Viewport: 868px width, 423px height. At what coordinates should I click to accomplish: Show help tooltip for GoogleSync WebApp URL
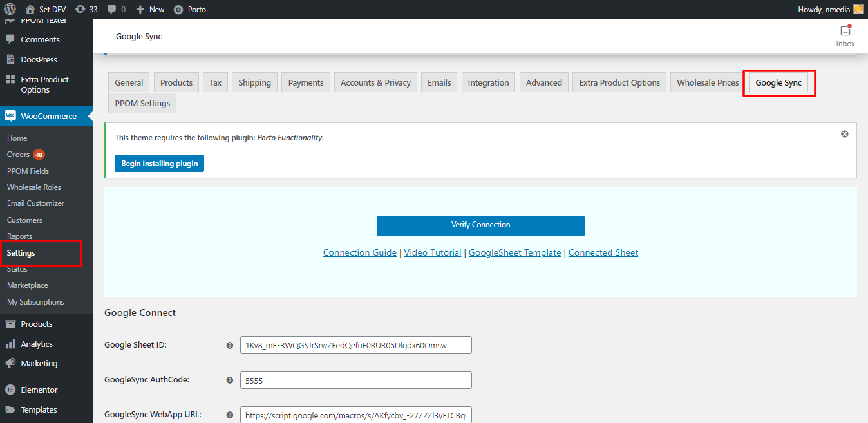[229, 415]
